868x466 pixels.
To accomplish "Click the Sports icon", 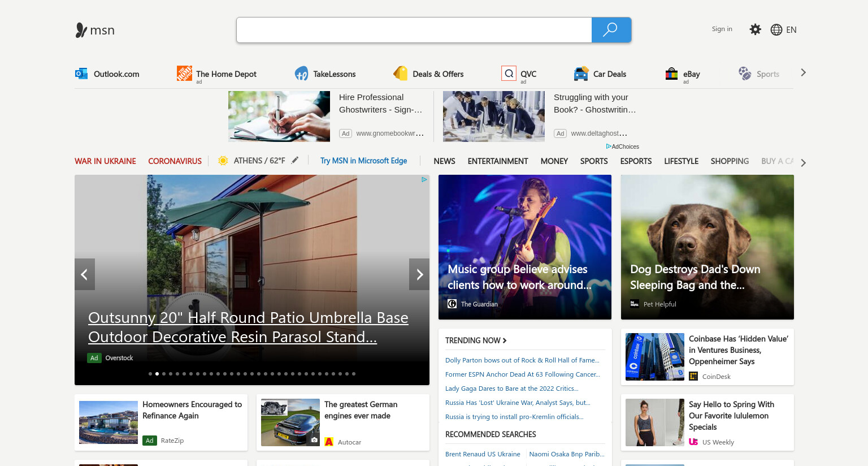I will (x=745, y=74).
